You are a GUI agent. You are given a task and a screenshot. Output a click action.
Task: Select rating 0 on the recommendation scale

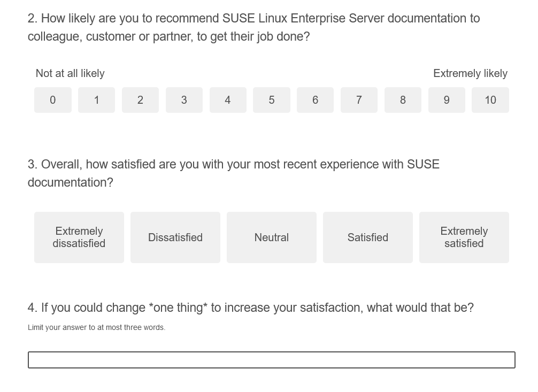point(52,100)
